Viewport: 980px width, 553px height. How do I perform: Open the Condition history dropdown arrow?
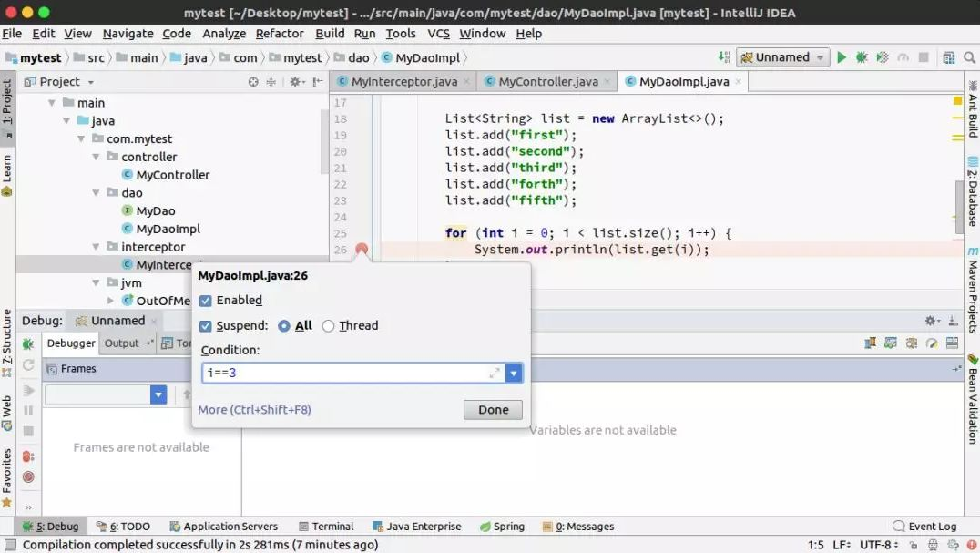pyautogui.click(x=513, y=373)
